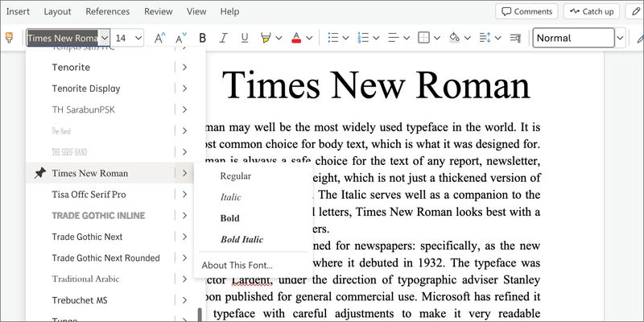Expand the styles gallery dropdown
Image resolution: width=644 pixels, height=322 pixels.
(620, 38)
